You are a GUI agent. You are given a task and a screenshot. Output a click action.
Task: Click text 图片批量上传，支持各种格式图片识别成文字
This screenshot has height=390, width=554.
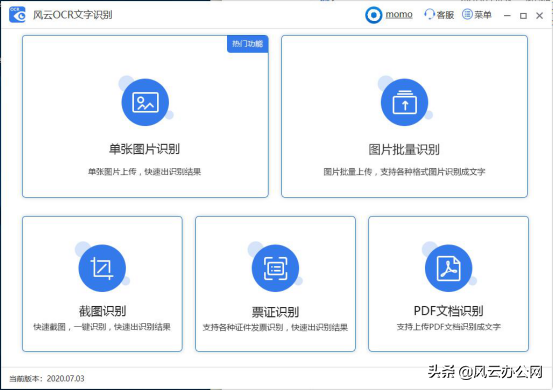pyautogui.click(x=405, y=172)
